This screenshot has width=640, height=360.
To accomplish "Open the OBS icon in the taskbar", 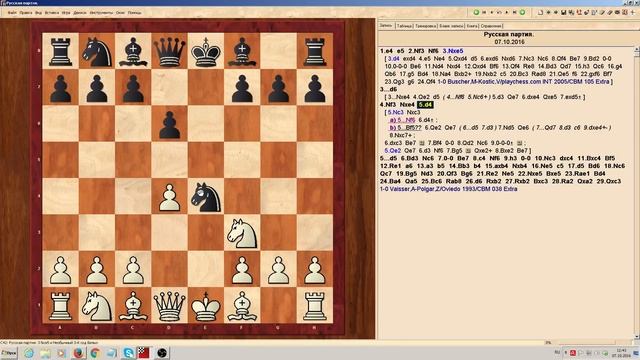I will tap(162, 353).
